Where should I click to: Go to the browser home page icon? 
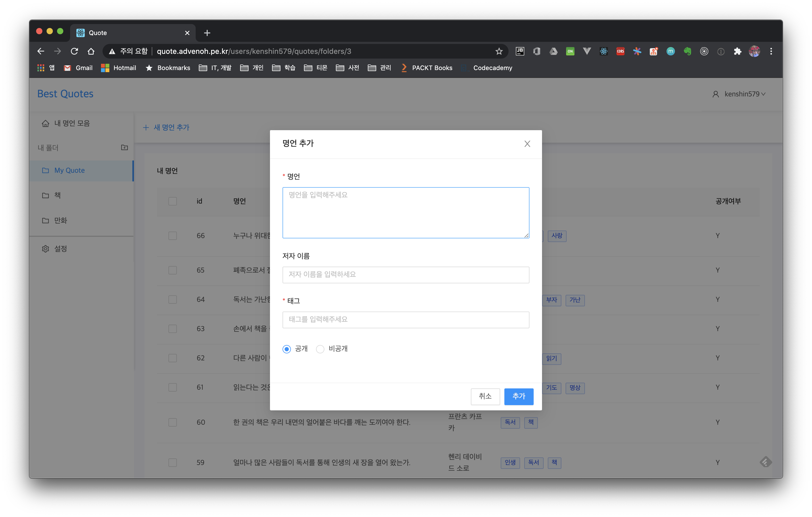tap(91, 51)
